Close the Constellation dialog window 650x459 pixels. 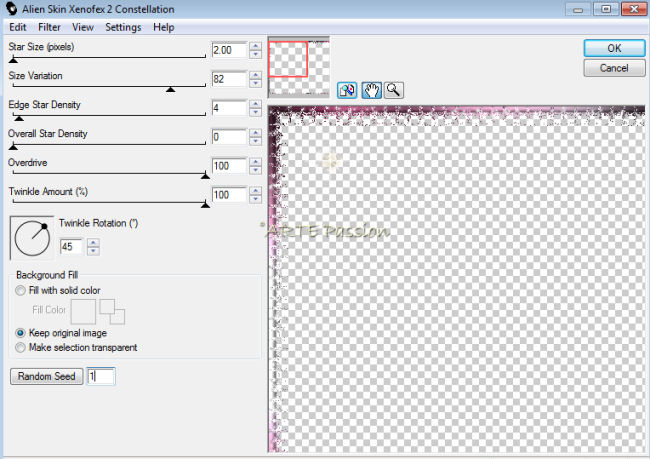coord(634,9)
